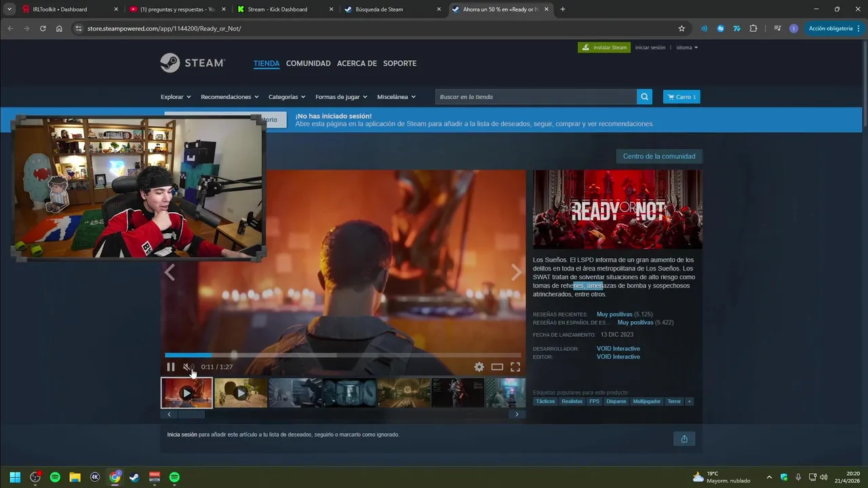The image size is (868, 488).
Task: Switch to Stream Kick Dashboard tab
Action: pyautogui.click(x=285, y=9)
